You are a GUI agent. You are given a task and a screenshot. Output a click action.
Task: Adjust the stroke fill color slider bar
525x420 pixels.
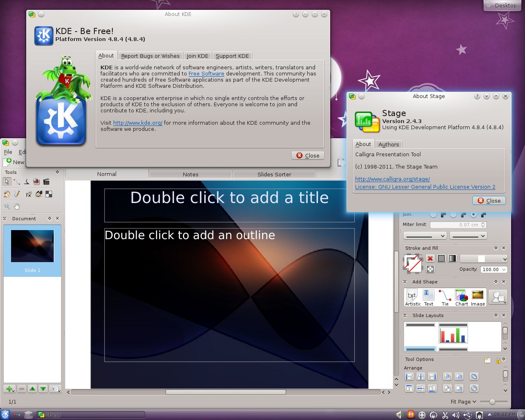[x=484, y=258]
